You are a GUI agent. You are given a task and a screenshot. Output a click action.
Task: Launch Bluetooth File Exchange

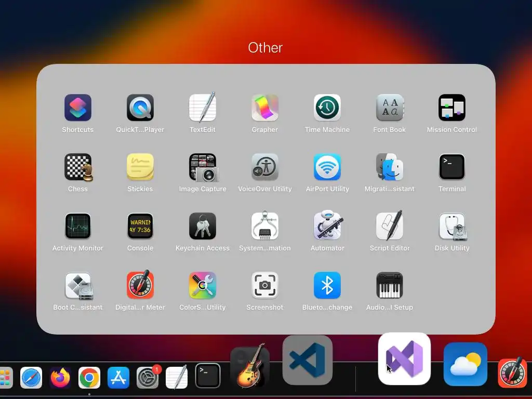click(327, 285)
